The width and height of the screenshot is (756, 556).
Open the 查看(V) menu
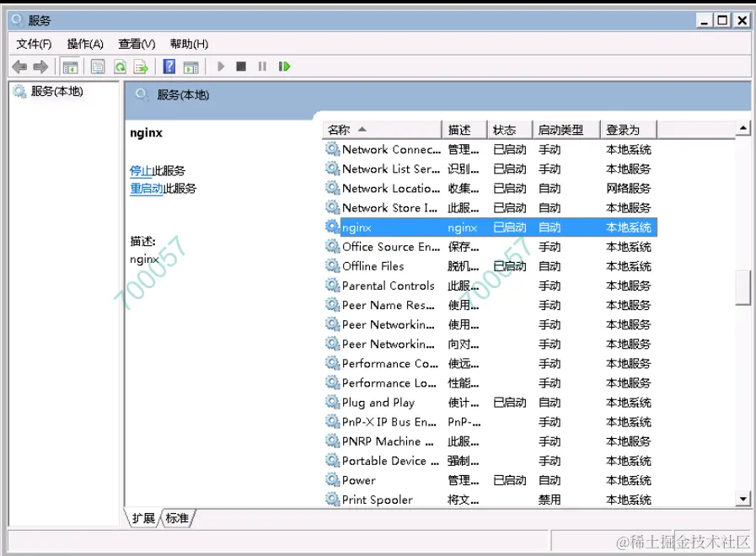pyautogui.click(x=137, y=44)
